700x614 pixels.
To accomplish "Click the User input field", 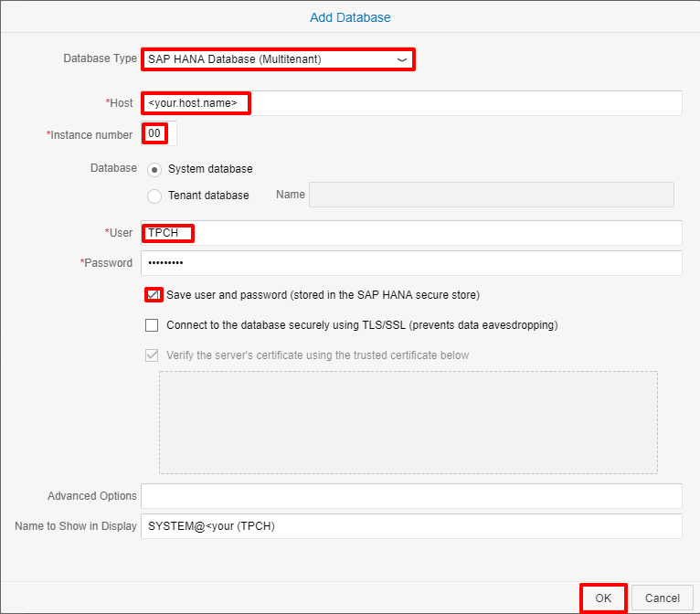I will [411, 233].
